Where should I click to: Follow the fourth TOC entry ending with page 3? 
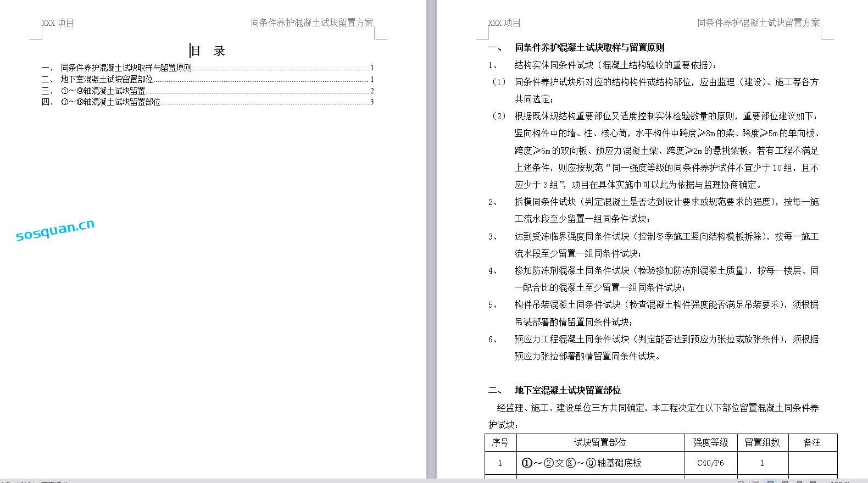[110, 102]
